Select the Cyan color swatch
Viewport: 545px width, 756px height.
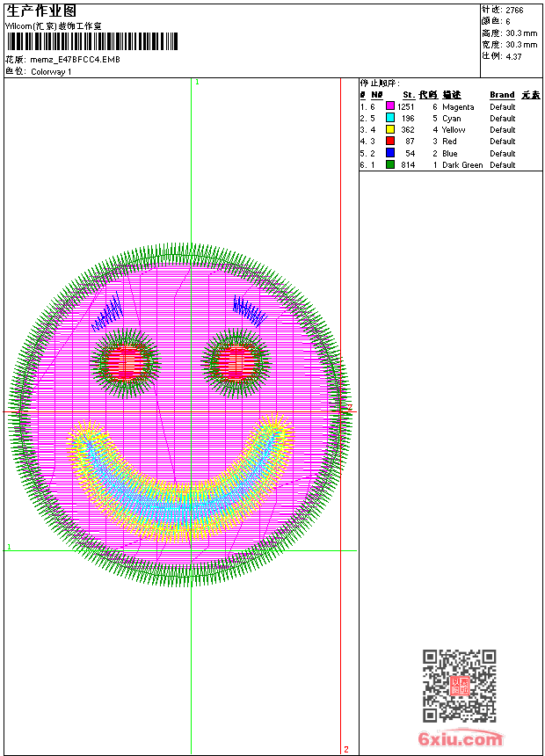point(390,118)
